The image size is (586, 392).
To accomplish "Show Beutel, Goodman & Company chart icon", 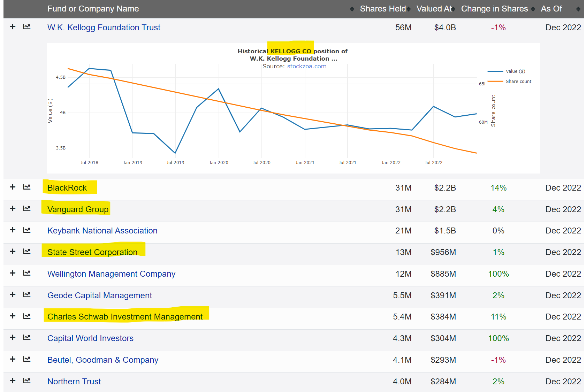I will click(27, 359).
